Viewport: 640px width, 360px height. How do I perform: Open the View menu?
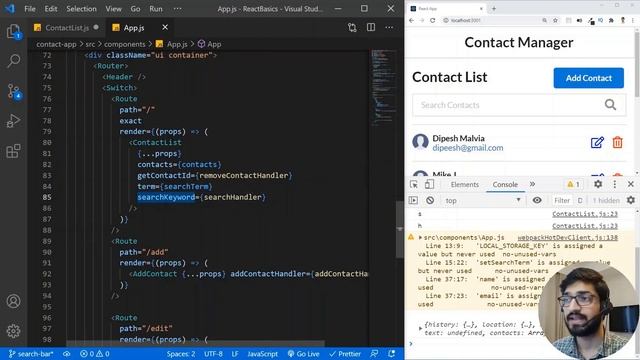pyautogui.click(x=113, y=9)
